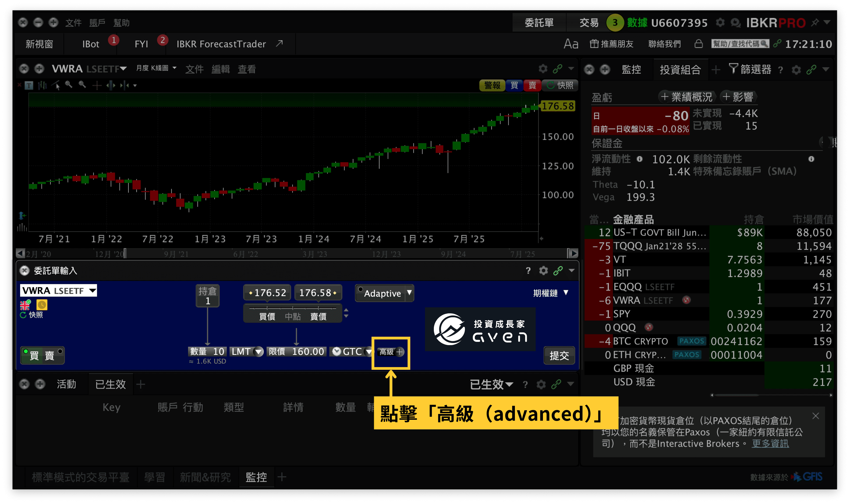
Task: Zoom in on the chart with magnifier
Action: [68, 85]
